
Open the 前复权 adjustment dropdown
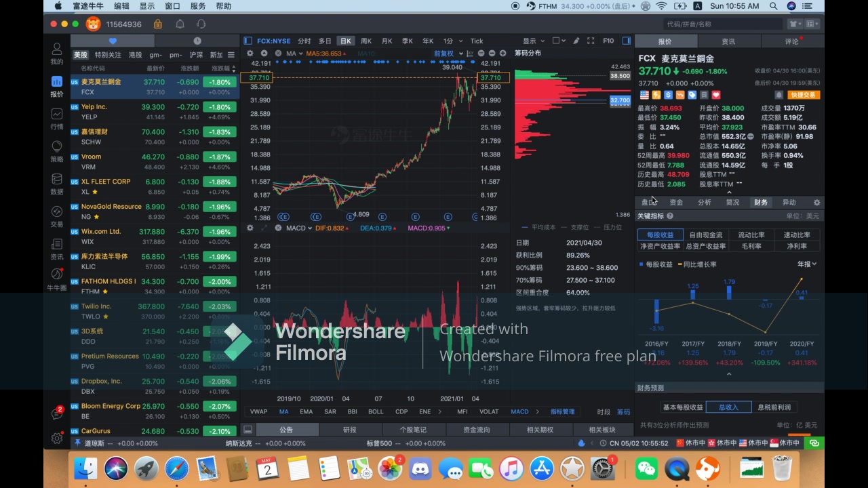pos(448,53)
